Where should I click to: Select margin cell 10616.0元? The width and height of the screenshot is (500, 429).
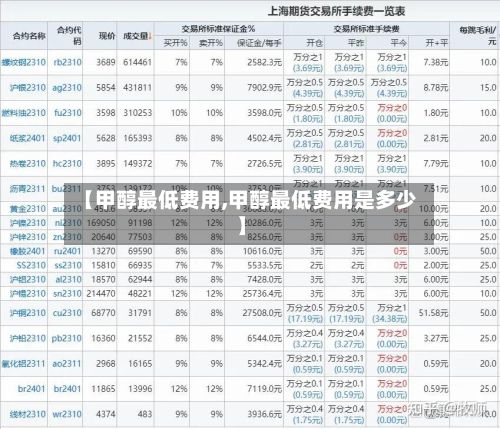(x=262, y=251)
